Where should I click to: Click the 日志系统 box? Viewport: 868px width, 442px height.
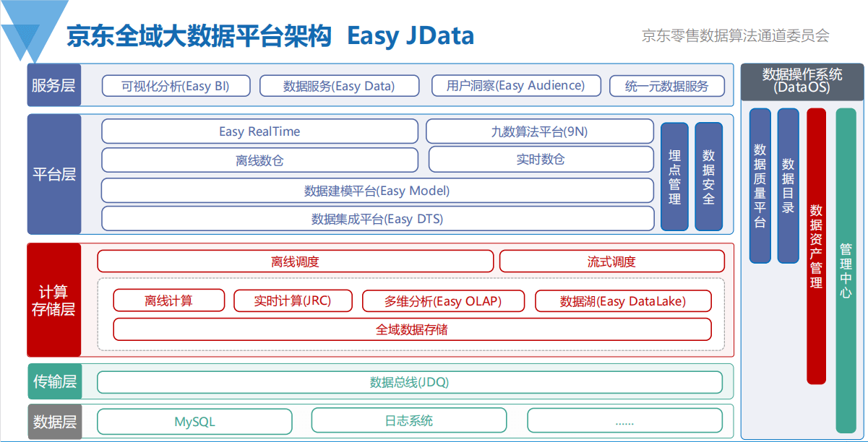pos(409,420)
